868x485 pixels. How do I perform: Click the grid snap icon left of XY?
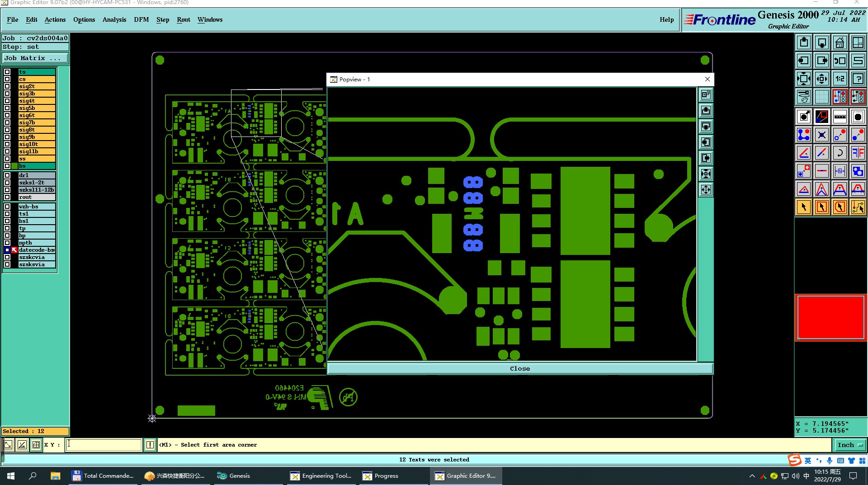(x=36, y=445)
